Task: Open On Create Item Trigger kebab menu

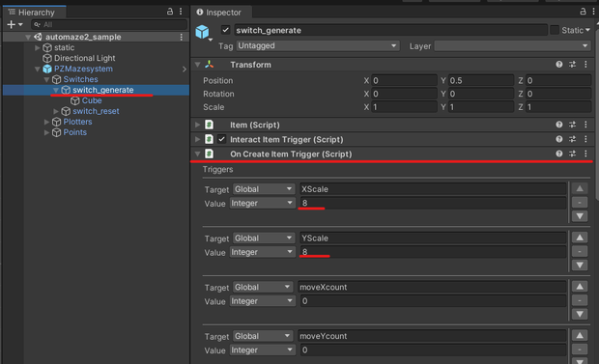Action: click(x=585, y=154)
